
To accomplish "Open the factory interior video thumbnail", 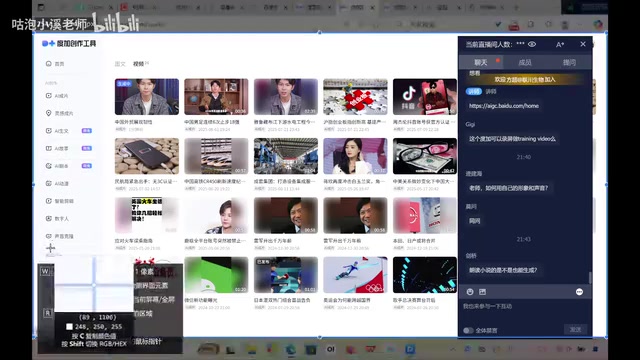I will point(286,156).
